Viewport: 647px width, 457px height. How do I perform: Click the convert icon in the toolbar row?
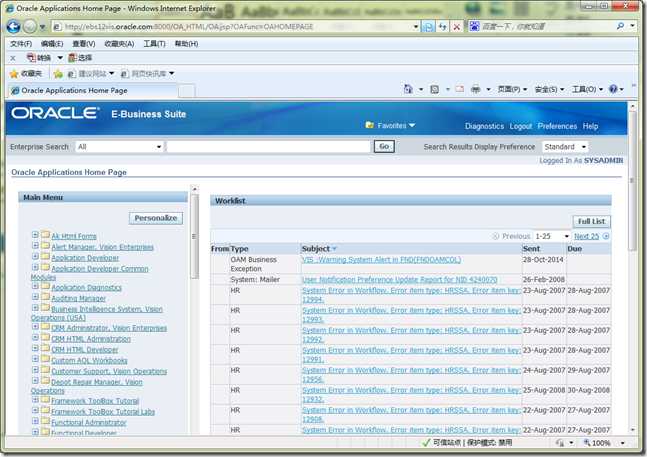(x=31, y=57)
